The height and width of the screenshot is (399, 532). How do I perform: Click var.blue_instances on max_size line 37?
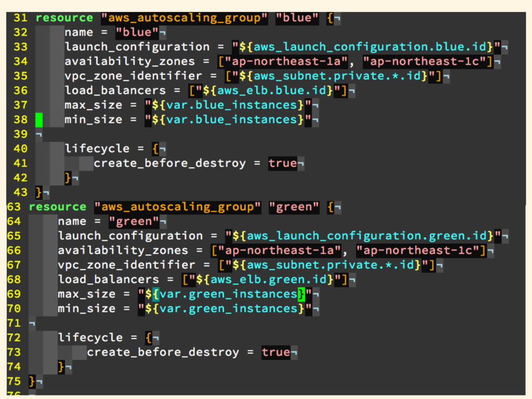tap(232, 105)
